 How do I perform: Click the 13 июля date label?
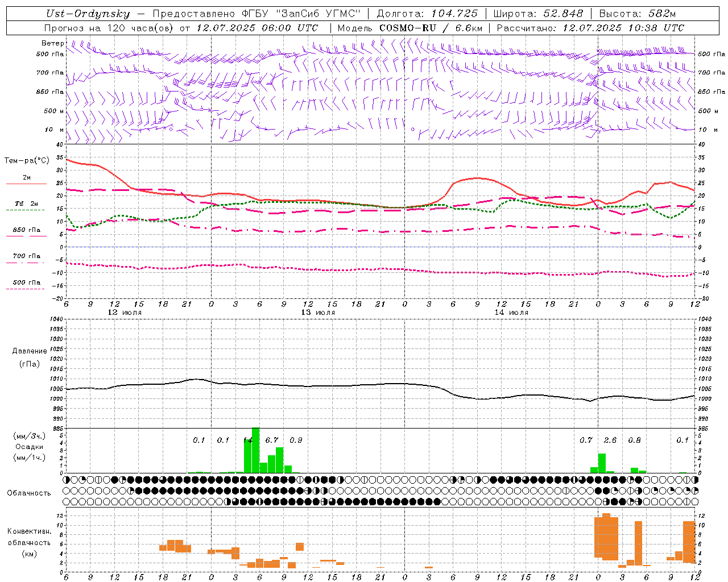coord(318,313)
